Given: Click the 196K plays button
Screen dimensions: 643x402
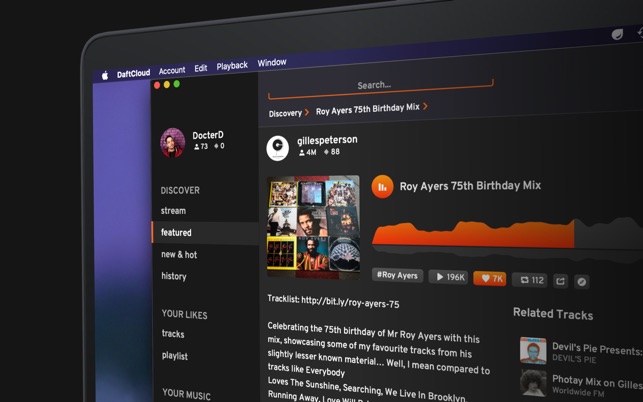Looking at the screenshot, I should click(x=448, y=277).
